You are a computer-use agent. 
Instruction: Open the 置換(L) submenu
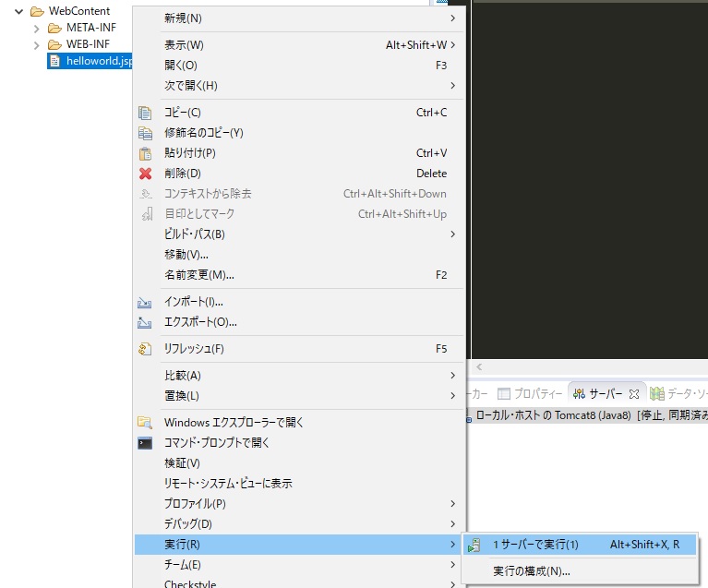pyautogui.click(x=300, y=396)
